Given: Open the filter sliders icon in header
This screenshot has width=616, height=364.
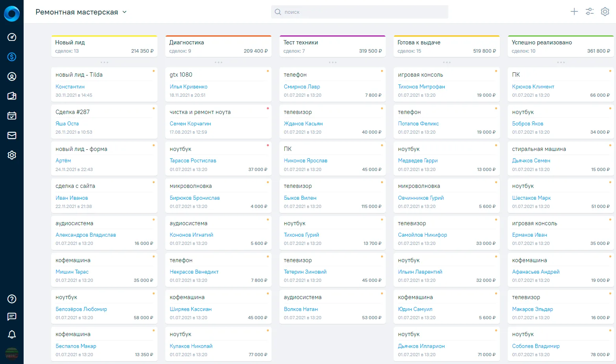Looking at the screenshot, I should (590, 11).
